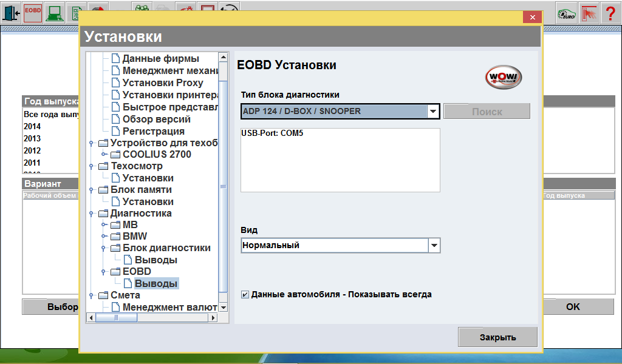This screenshot has width=622, height=364.
Task: Open 'Менеджмент валют' tree entry
Action: pos(169,308)
